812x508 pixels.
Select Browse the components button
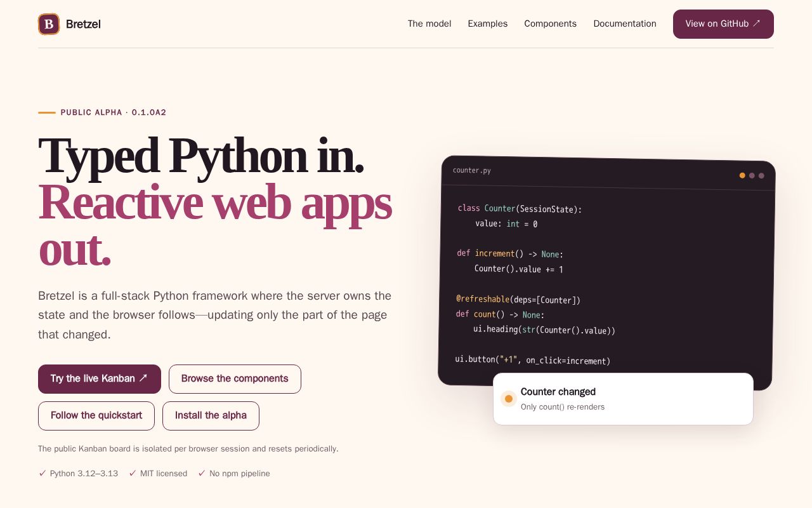point(235,379)
